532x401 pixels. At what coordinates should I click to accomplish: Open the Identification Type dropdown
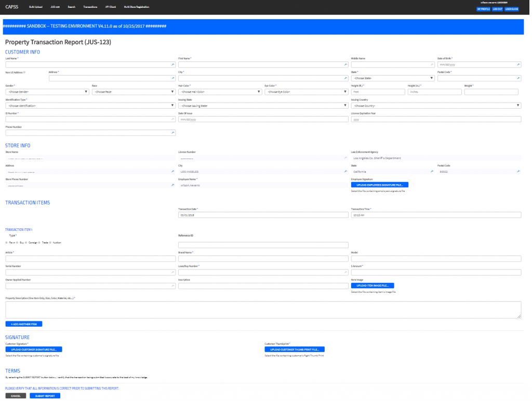pyautogui.click(x=90, y=106)
